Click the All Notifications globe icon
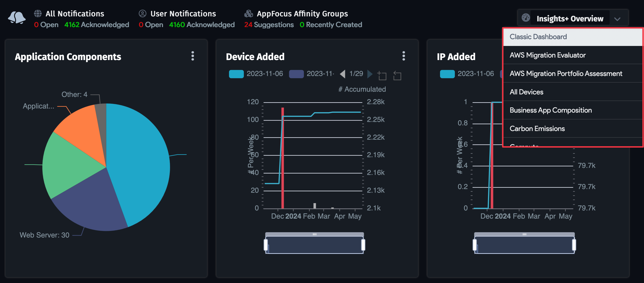The height and width of the screenshot is (283, 644). 38,13
